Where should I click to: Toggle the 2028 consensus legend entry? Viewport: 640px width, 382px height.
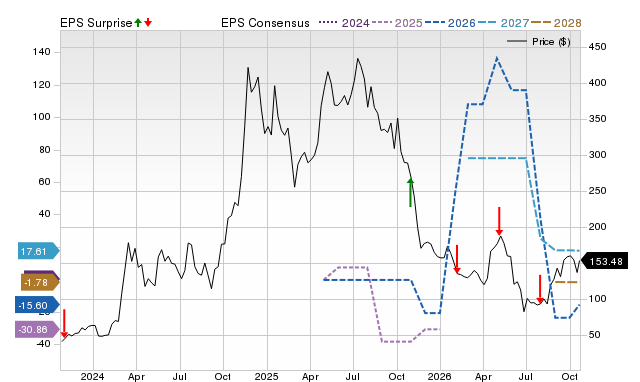pyautogui.click(x=556, y=23)
